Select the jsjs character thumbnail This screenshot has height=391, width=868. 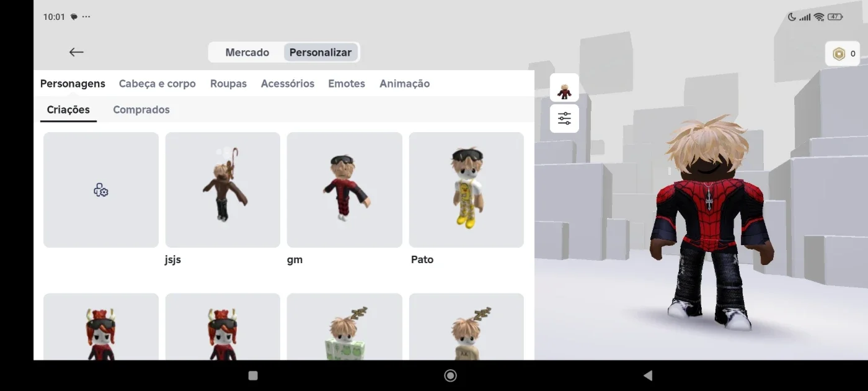(x=223, y=190)
